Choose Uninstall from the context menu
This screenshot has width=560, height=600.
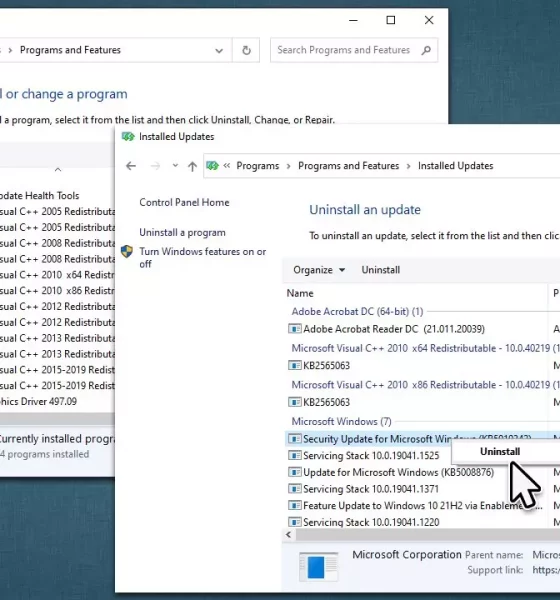500,452
